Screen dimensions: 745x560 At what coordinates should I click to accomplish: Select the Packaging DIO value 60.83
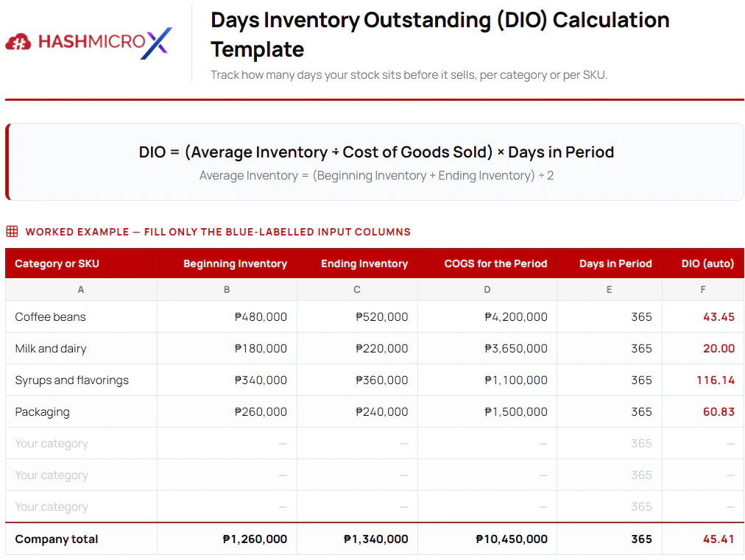point(719,412)
